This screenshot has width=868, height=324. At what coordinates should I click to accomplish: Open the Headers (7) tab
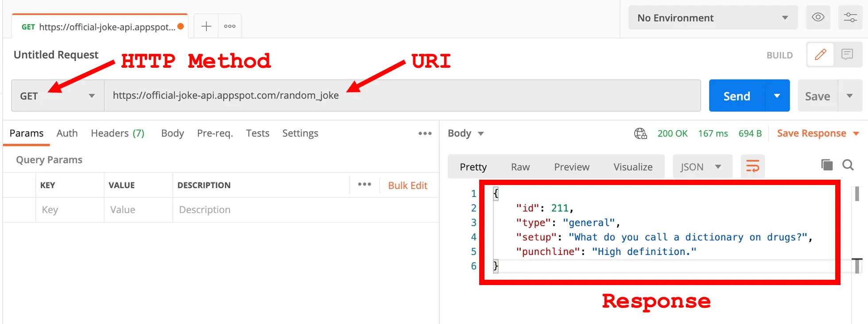118,133
